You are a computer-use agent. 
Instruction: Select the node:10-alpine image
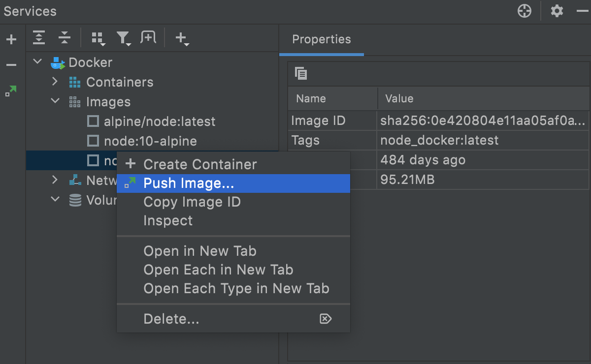point(150,141)
